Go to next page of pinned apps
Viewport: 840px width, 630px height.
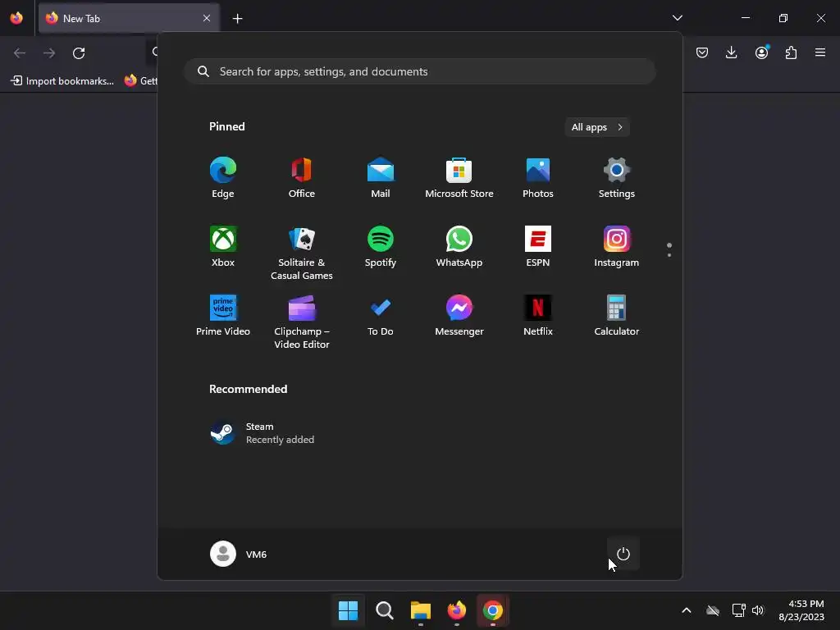click(669, 255)
